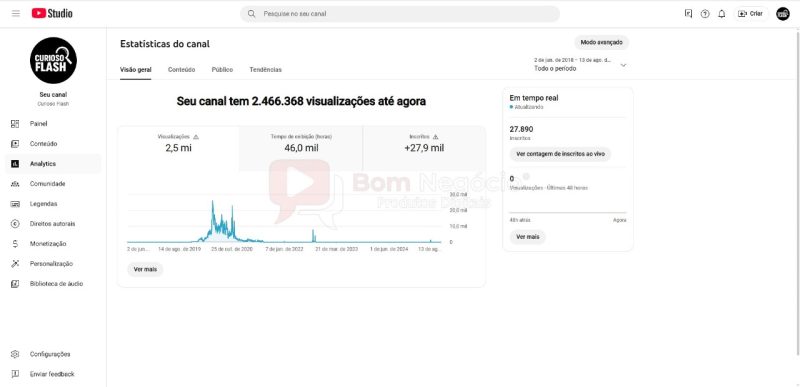Select the Tempo de exibição metric card
This screenshot has width=800, height=387.
tap(301, 148)
